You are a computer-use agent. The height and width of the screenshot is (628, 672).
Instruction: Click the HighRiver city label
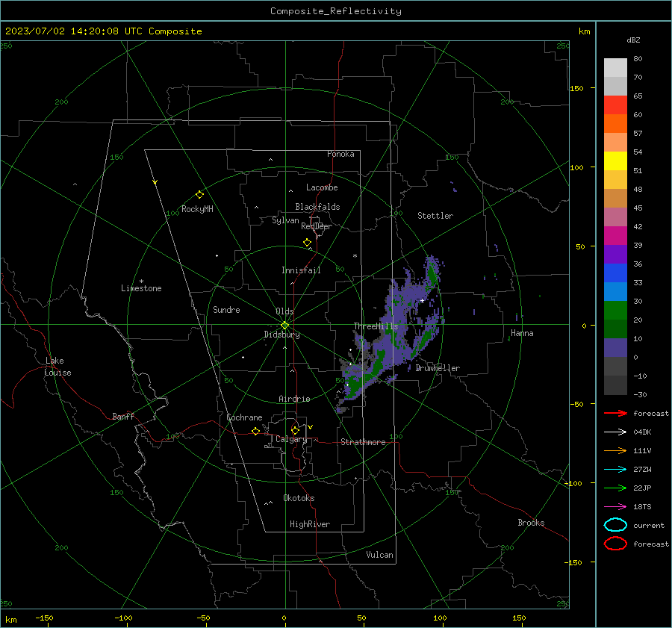[310, 524]
